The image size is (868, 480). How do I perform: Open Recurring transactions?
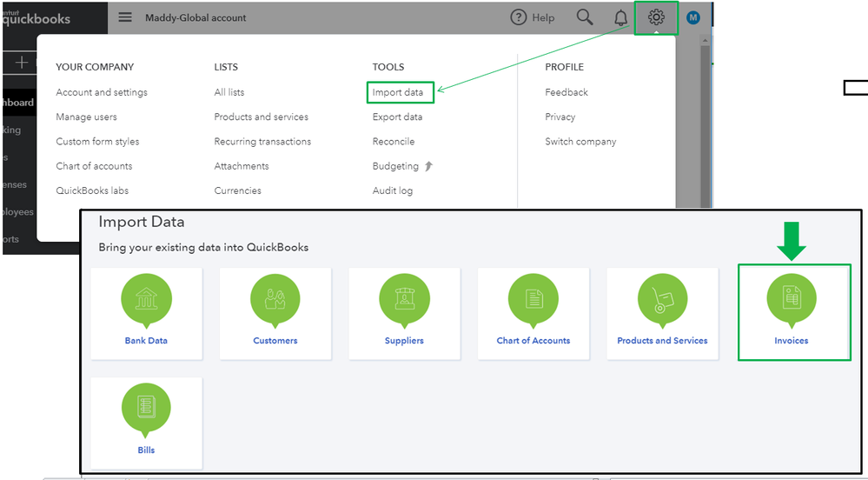(x=262, y=142)
